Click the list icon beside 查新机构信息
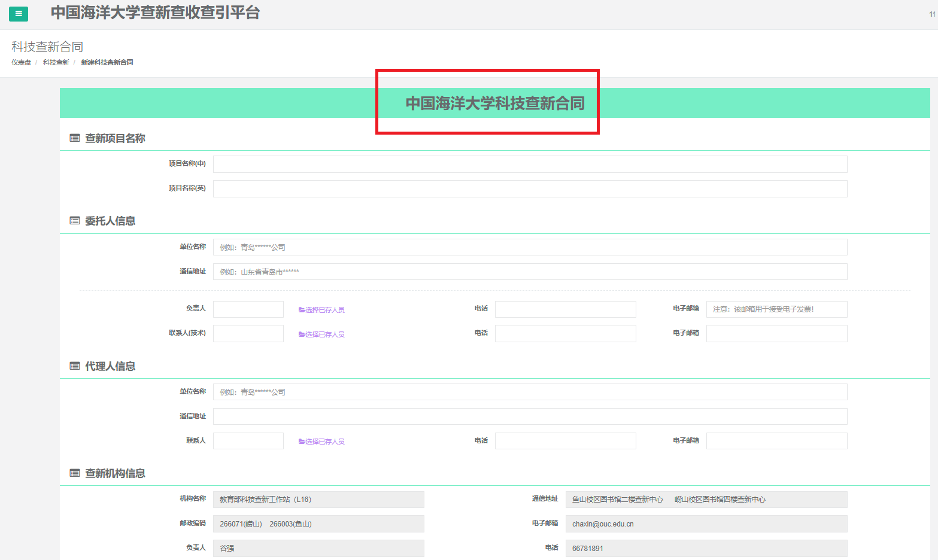 pyautogui.click(x=75, y=473)
